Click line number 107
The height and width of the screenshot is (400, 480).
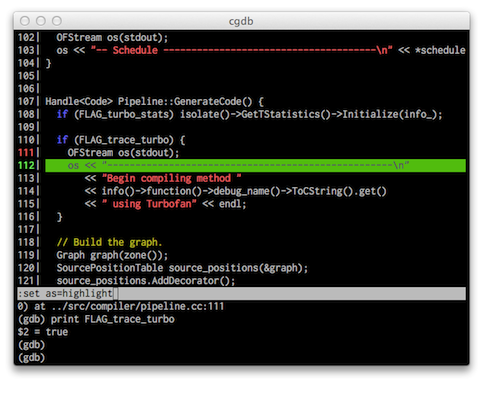coord(26,101)
